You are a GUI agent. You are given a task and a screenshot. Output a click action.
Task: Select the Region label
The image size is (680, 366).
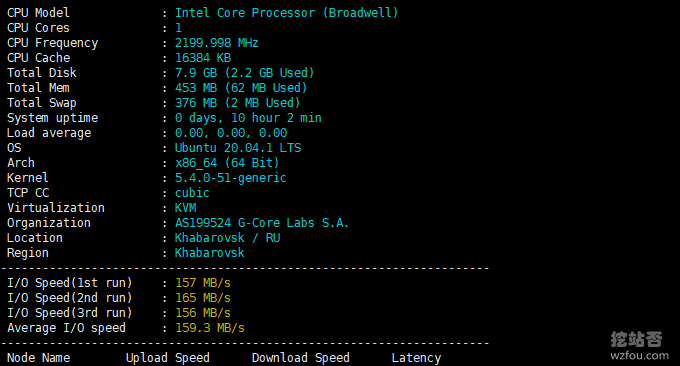[x=28, y=253]
